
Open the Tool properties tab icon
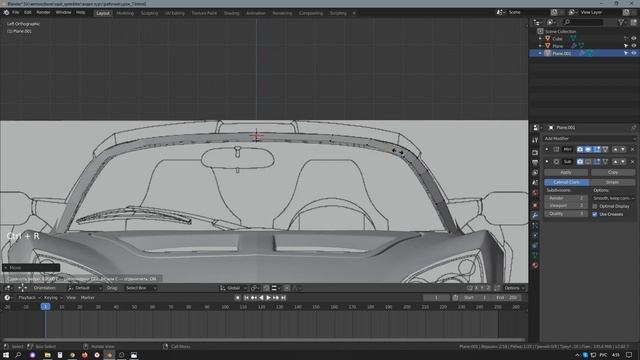click(x=535, y=140)
